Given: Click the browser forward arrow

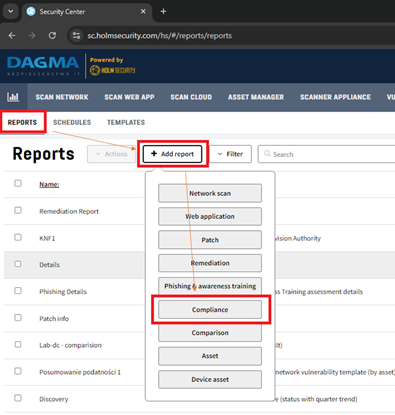Looking at the screenshot, I should (32, 36).
